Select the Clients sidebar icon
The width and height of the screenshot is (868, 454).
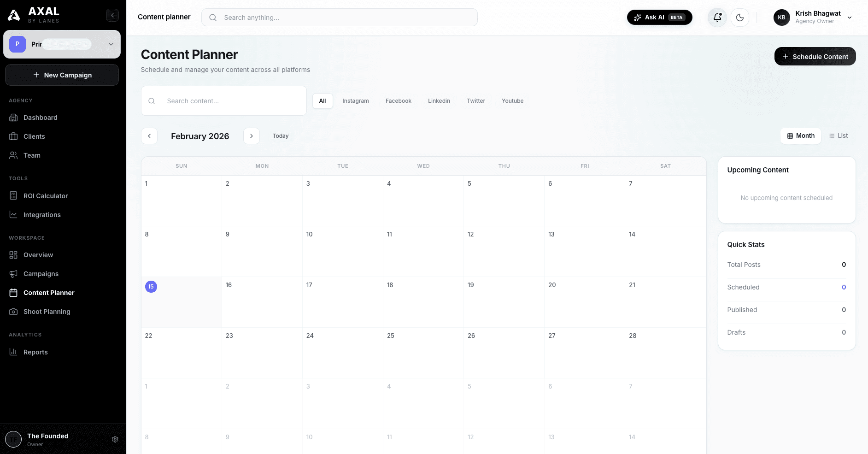(x=14, y=136)
